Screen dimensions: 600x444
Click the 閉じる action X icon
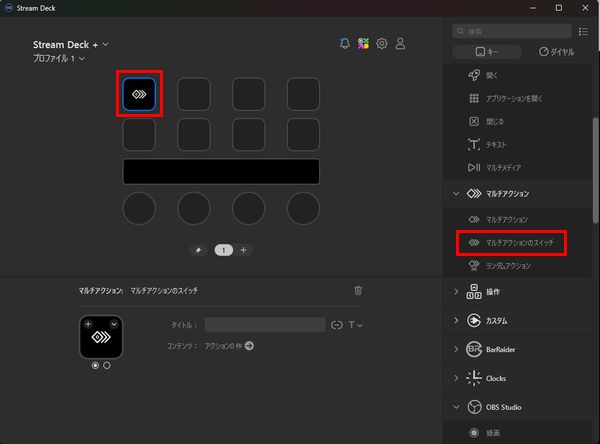(474, 121)
